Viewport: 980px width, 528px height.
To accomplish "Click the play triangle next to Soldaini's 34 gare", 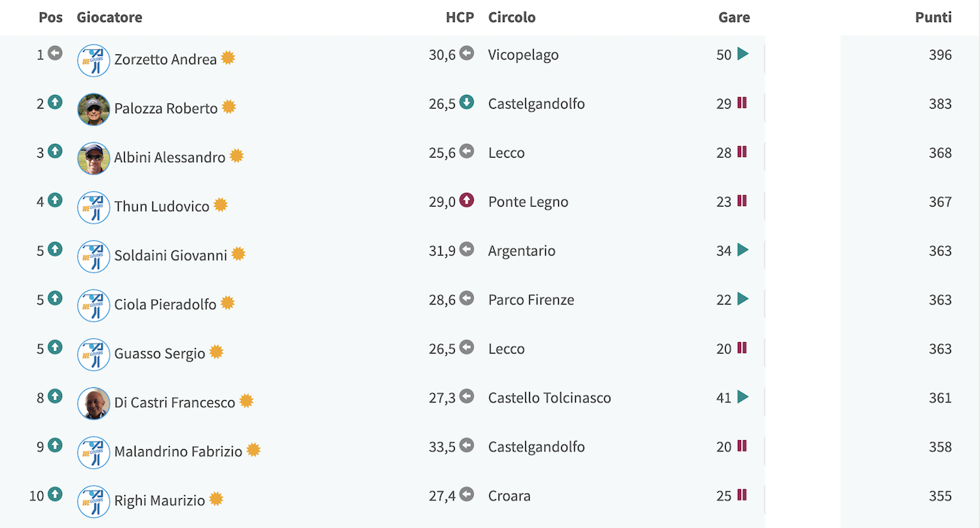I will coord(743,249).
